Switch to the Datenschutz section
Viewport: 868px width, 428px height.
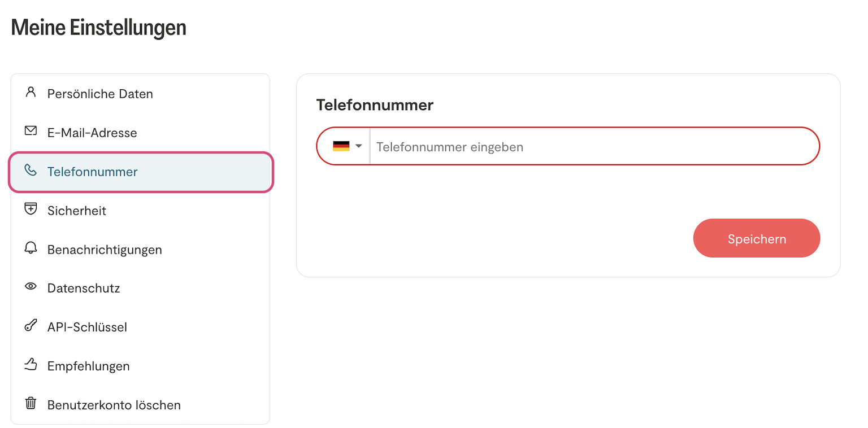[84, 289]
